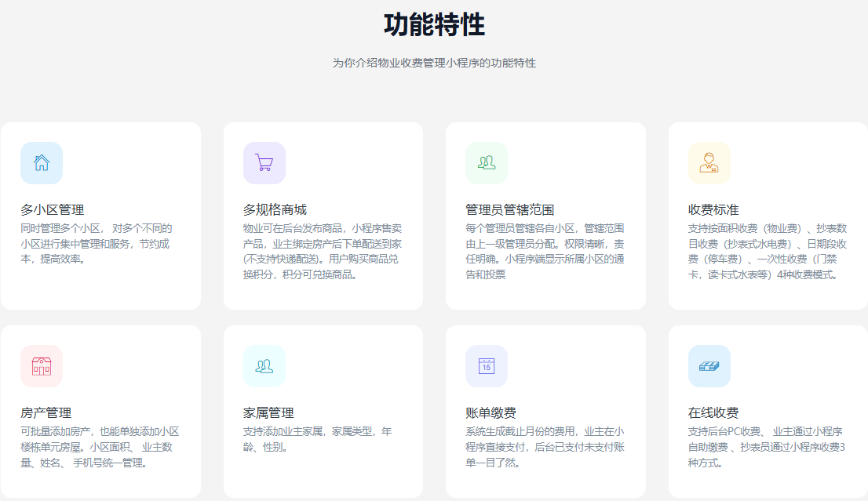Click the 家属管理 card title

point(268,412)
